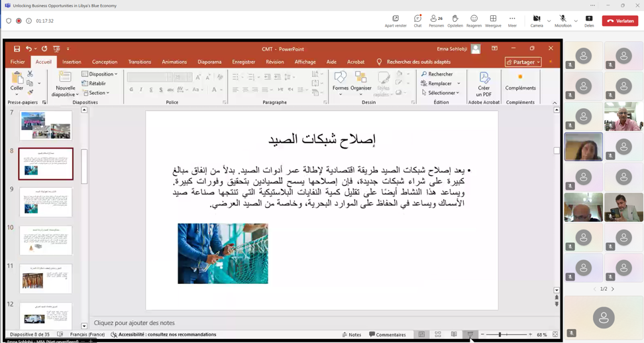
Task: Open the Fichier tab
Action: click(x=18, y=62)
